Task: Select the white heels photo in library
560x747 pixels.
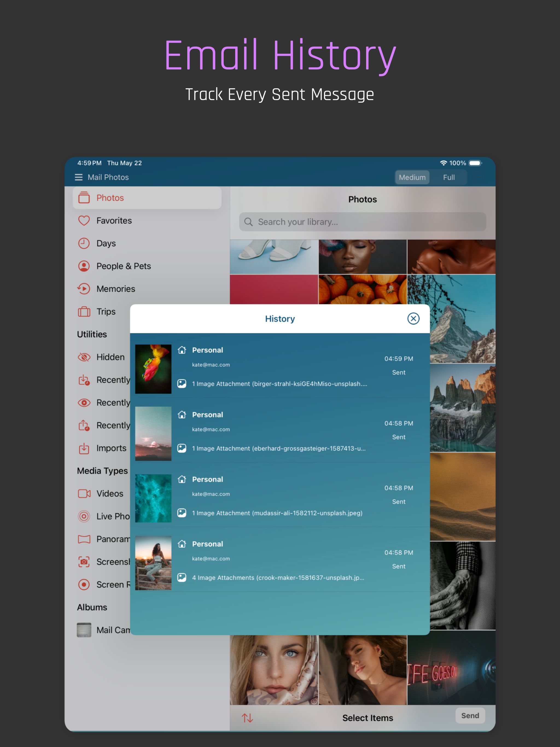Action: tap(274, 257)
